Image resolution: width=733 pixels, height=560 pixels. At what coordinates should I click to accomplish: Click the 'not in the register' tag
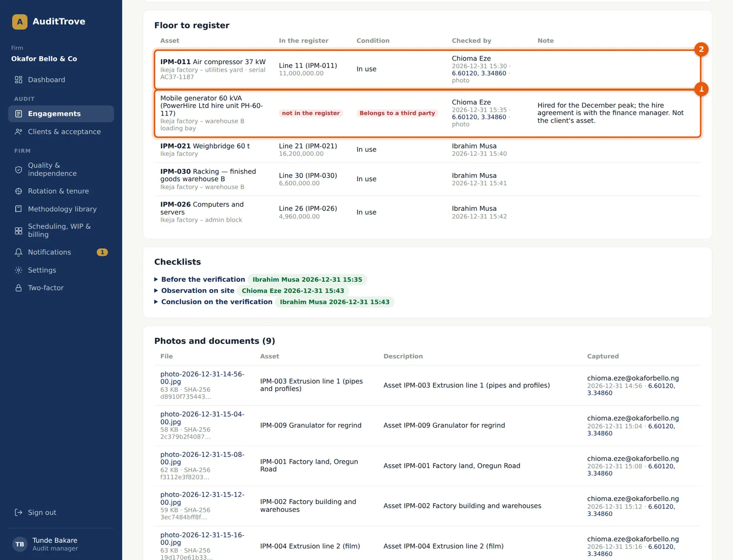(x=311, y=113)
